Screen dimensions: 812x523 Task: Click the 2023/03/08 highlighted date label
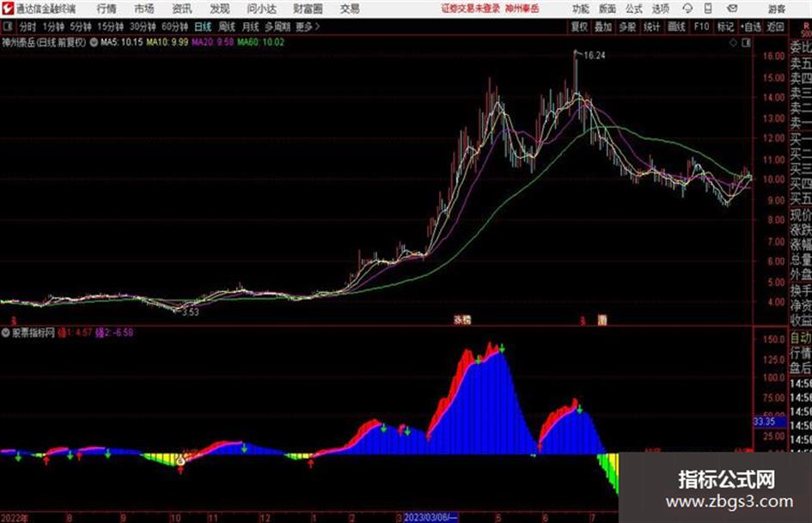(x=430, y=517)
